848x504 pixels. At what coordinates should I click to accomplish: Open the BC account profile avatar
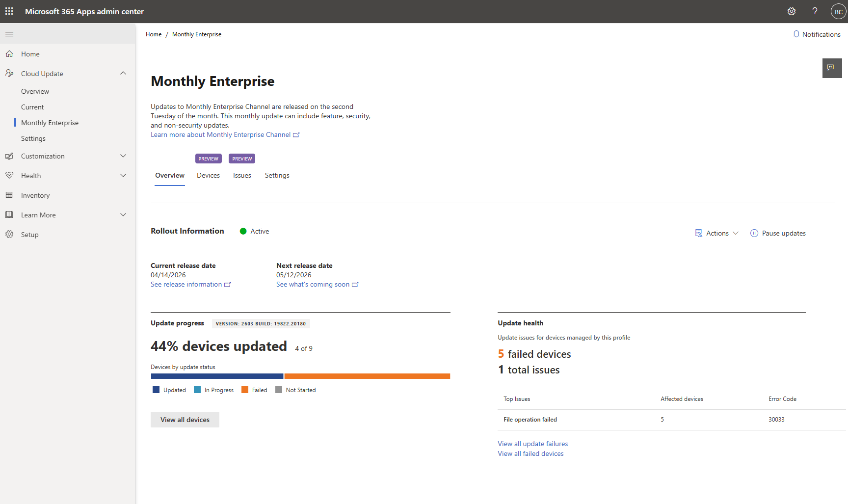pos(838,12)
